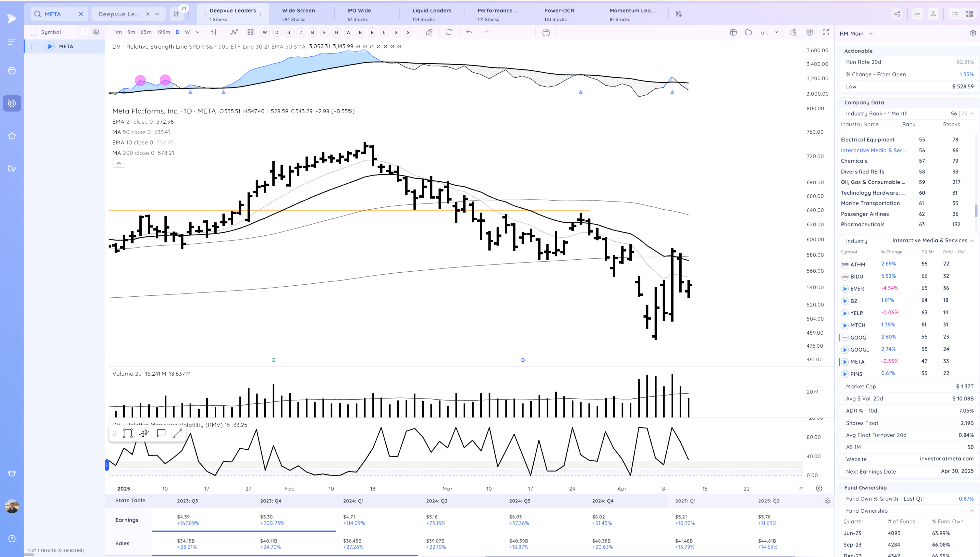Collapse the chart indicator legend chevron
Screen dimensions: 980x557
(x=119, y=163)
